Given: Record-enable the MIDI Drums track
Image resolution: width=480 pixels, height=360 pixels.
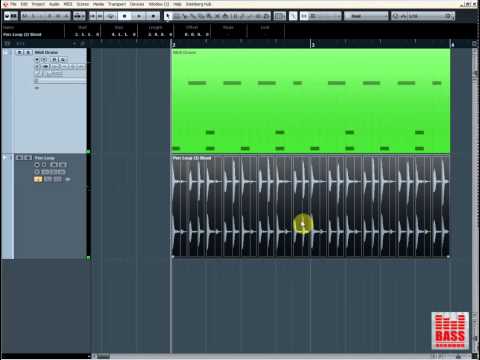Looking at the screenshot, I should tap(37, 60).
